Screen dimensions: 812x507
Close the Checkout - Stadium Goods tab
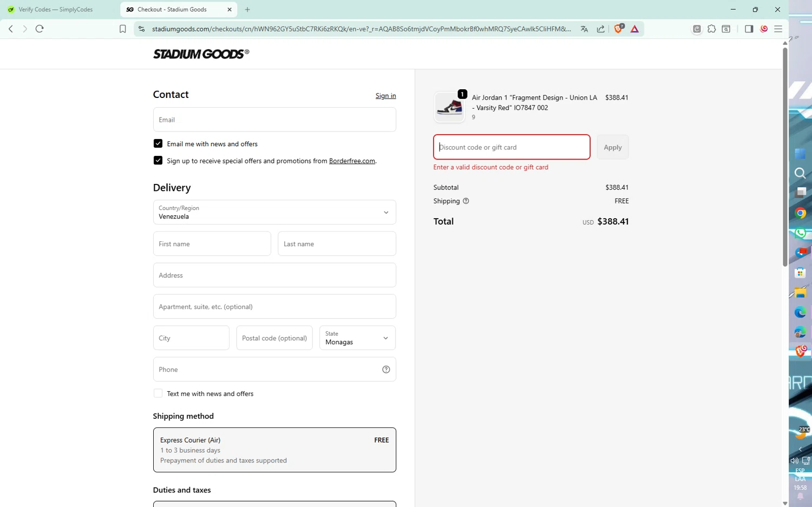point(230,9)
